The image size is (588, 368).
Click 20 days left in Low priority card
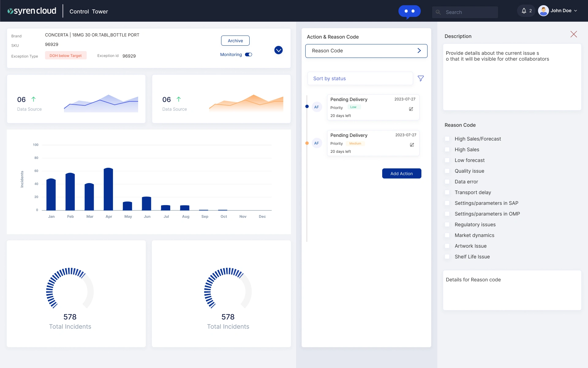pyautogui.click(x=341, y=116)
